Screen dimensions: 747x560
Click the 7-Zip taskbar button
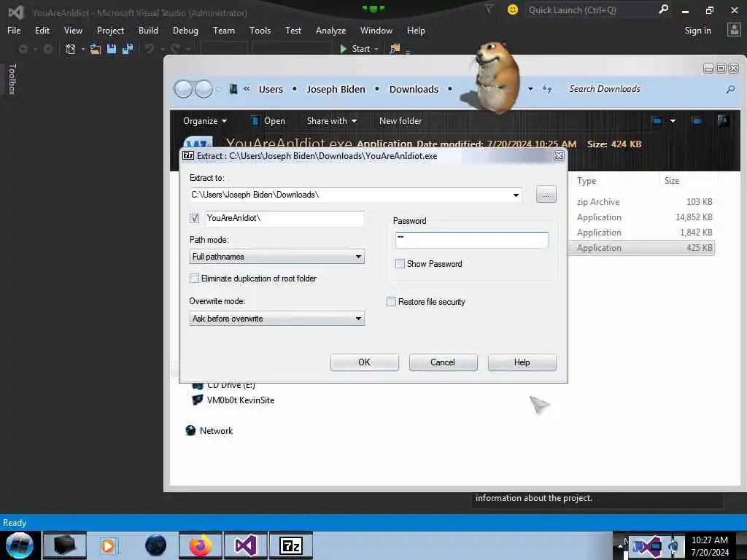point(291,545)
